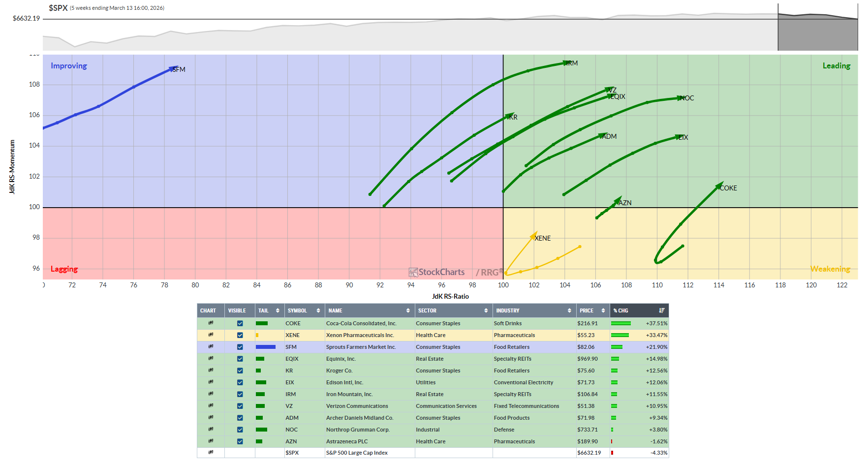
Task: Open the chart icon for ADM row
Action: pyautogui.click(x=211, y=418)
